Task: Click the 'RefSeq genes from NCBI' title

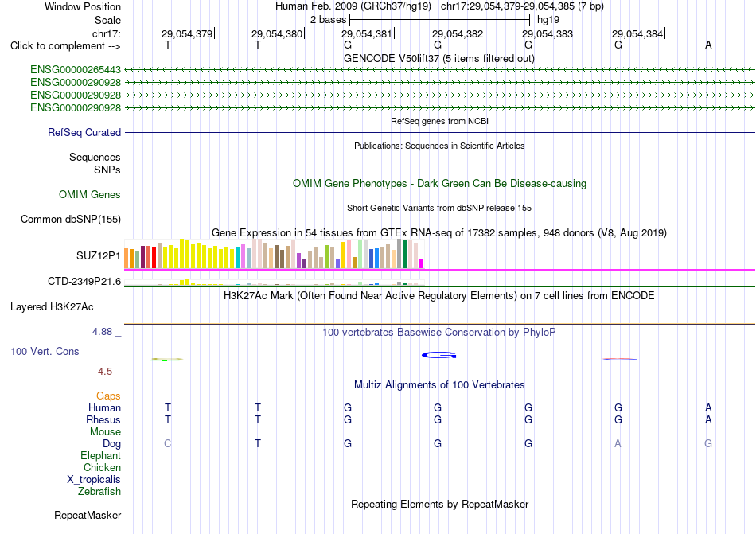Action: tap(440, 122)
